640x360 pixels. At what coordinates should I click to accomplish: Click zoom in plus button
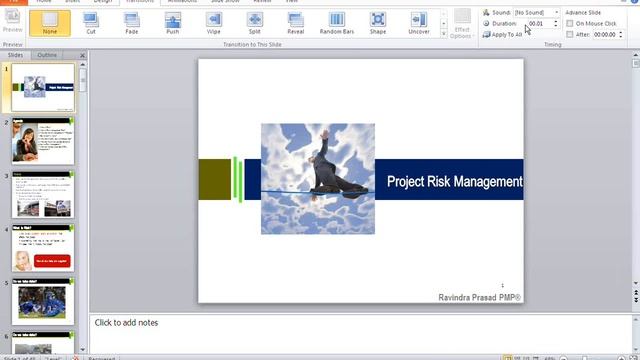tap(621, 358)
